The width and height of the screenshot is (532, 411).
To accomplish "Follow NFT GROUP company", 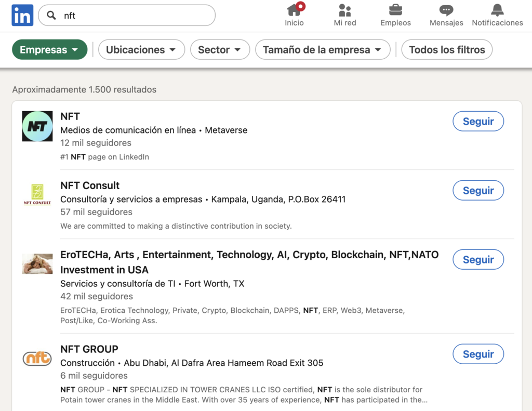I will pyautogui.click(x=478, y=354).
